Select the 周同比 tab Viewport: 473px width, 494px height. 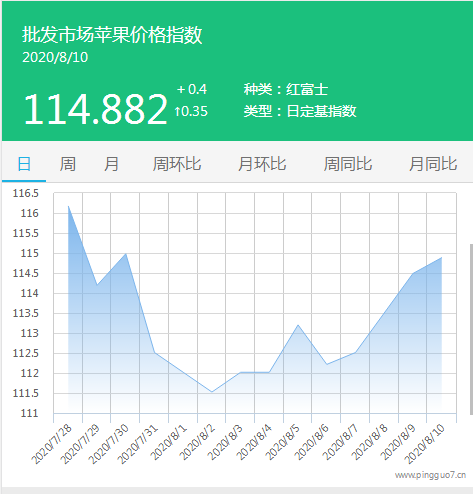tap(348, 164)
